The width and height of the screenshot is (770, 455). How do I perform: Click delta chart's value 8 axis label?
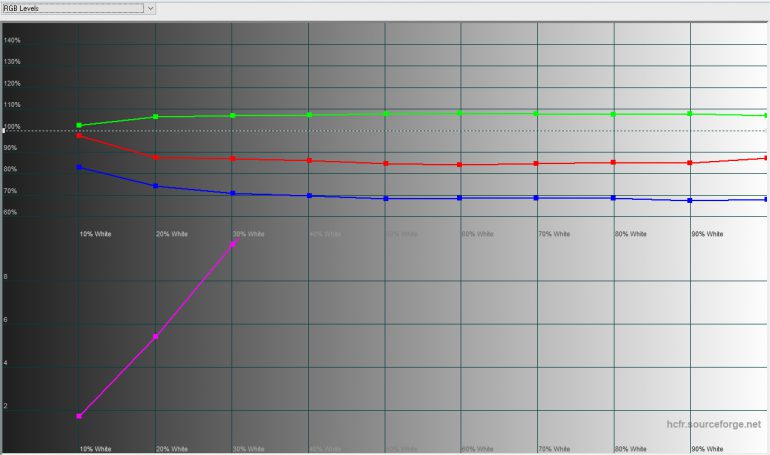(x=5, y=277)
